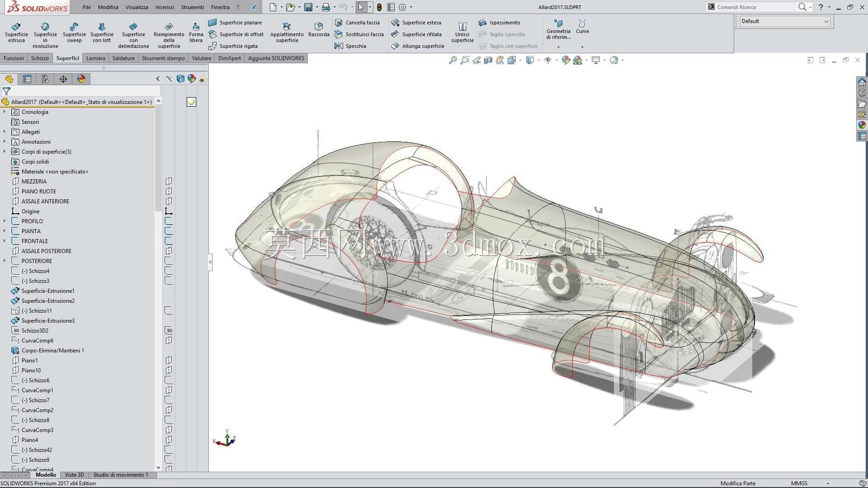Open the Strumenti menu
This screenshot has width=868, height=488.
click(192, 7)
